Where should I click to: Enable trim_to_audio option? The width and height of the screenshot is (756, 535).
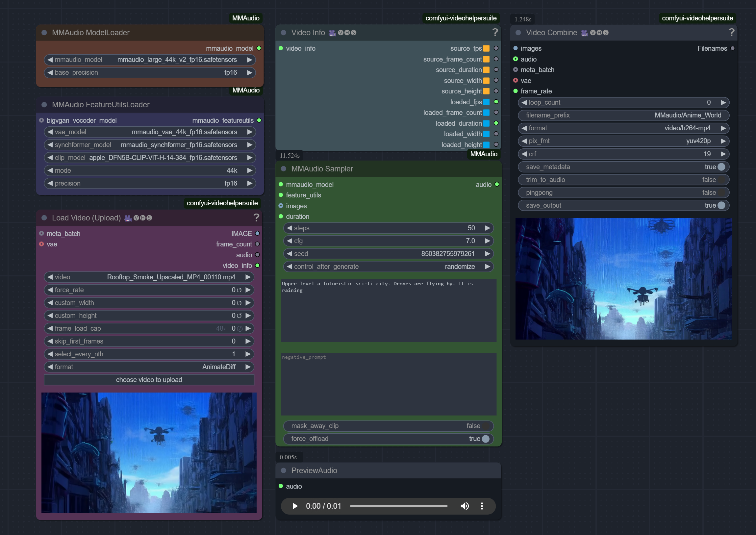721,180
